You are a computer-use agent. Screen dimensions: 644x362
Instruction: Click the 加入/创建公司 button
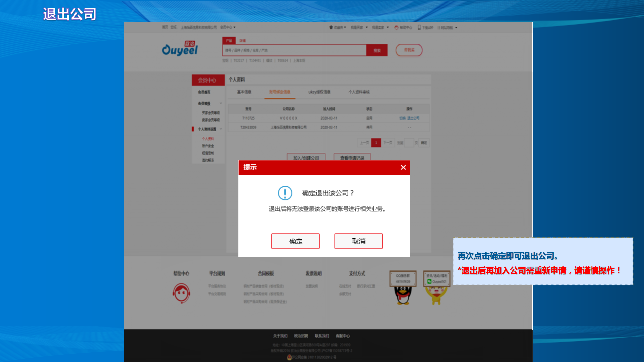click(x=306, y=158)
